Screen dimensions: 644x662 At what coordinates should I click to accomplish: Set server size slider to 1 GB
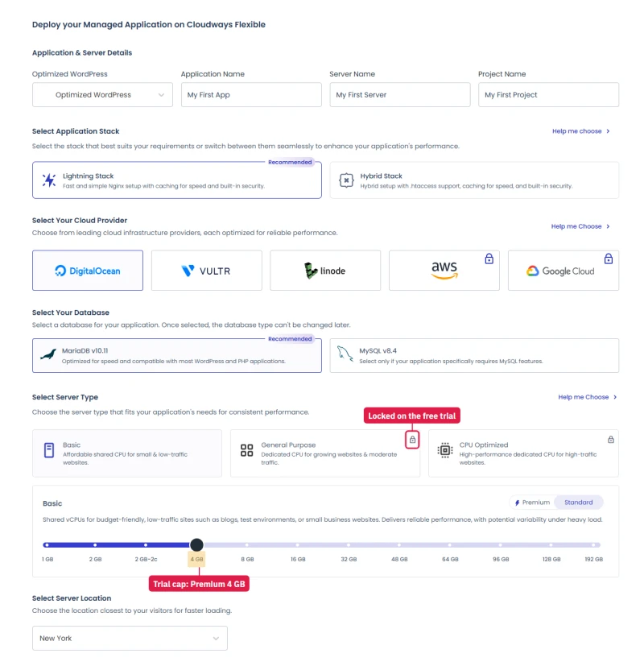tap(47, 545)
